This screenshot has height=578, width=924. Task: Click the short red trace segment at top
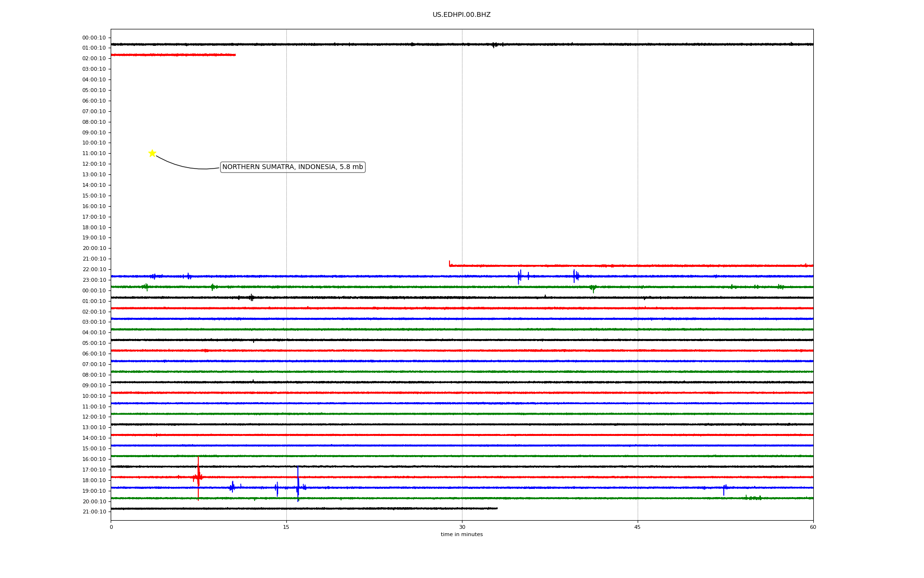point(173,55)
